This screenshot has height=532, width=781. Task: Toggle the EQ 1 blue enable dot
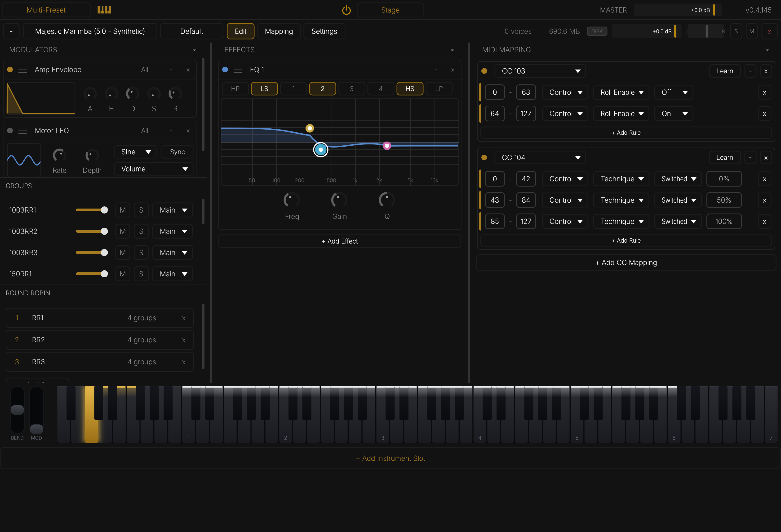225,70
